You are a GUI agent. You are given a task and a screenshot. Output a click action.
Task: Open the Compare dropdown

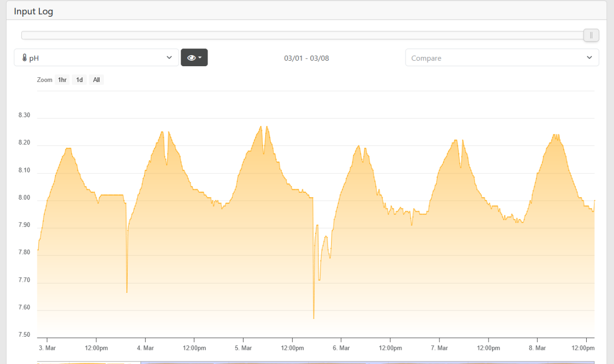502,58
